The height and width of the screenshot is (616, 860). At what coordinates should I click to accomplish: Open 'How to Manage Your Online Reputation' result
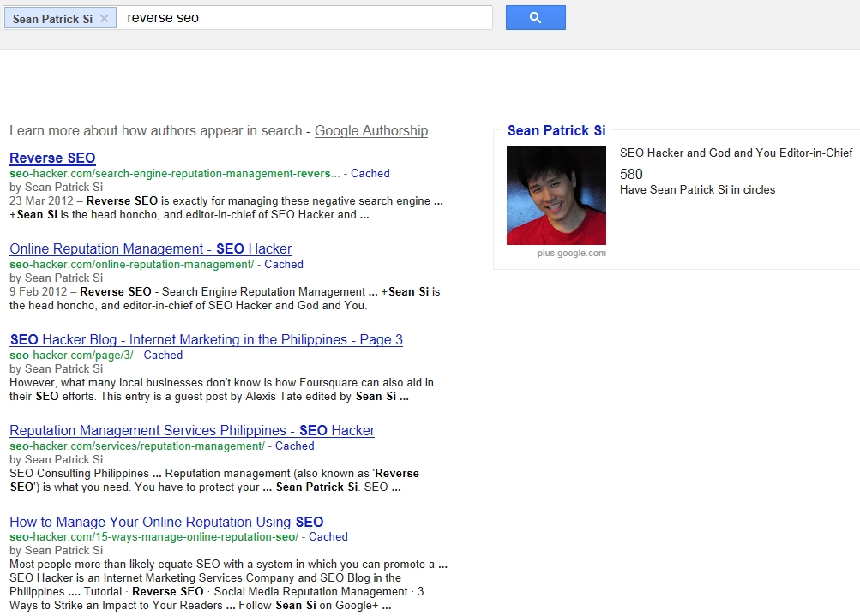[x=166, y=522]
